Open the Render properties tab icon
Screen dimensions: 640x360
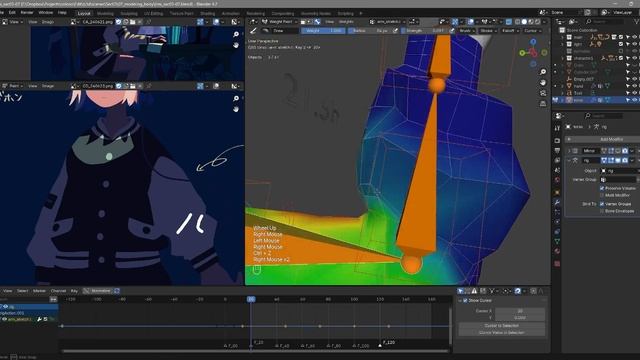pyautogui.click(x=557, y=141)
